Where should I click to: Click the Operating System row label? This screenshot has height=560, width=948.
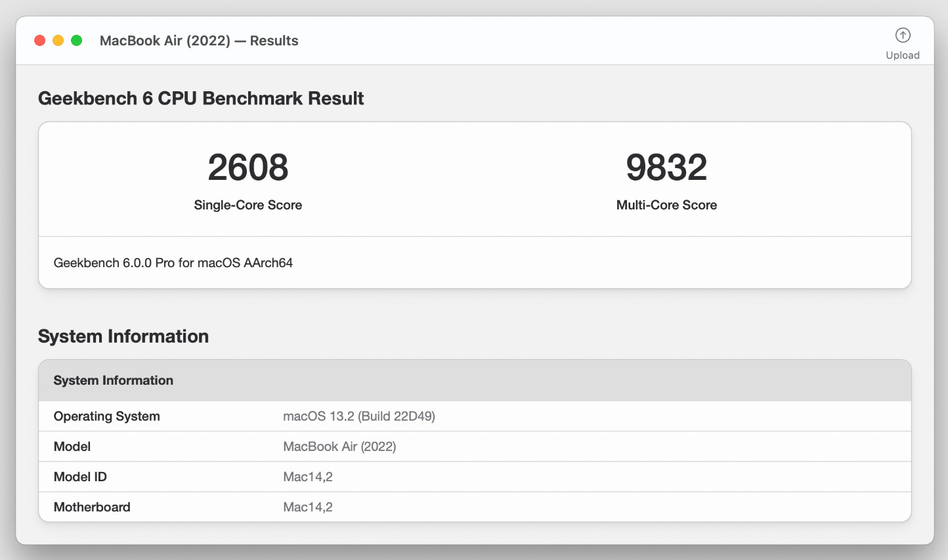click(107, 416)
